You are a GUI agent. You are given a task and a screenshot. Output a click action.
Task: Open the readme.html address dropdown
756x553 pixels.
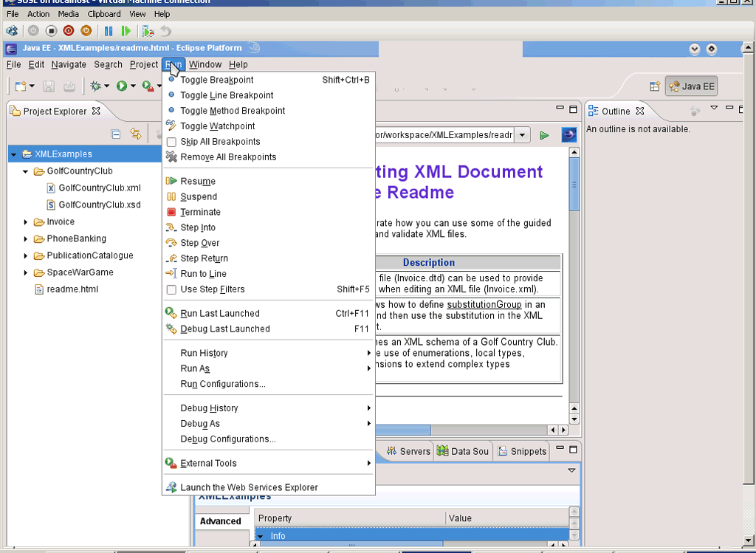521,135
